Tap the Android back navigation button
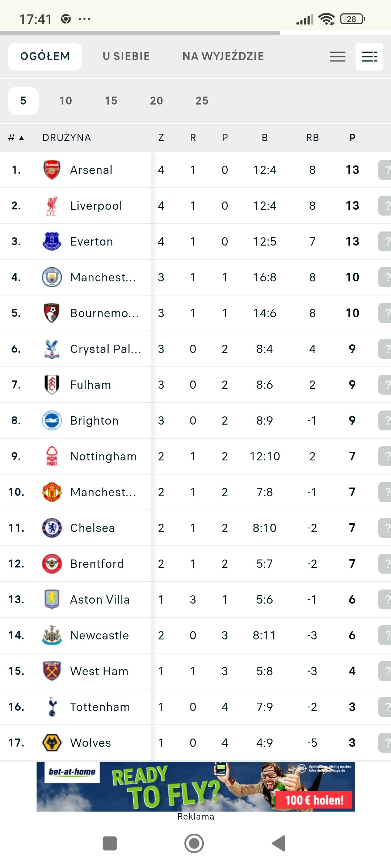The height and width of the screenshot is (868, 391). tap(279, 843)
